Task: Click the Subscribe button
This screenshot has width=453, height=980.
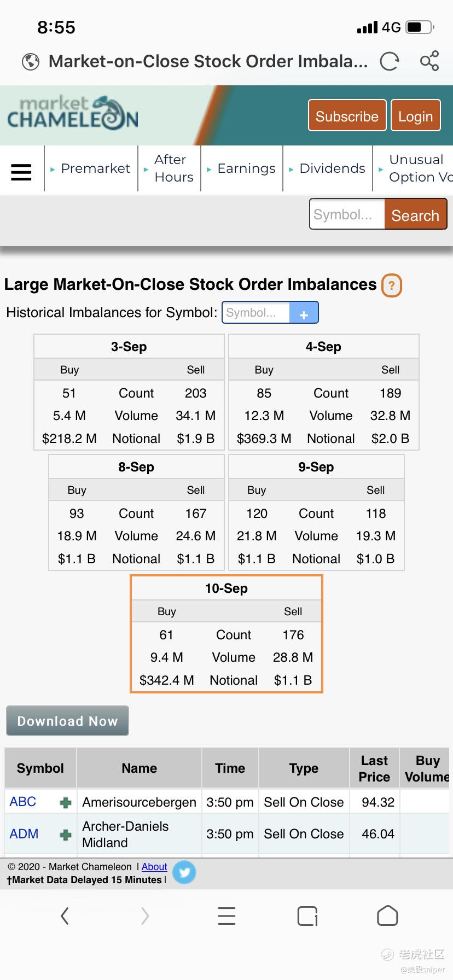Action: pos(347,115)
